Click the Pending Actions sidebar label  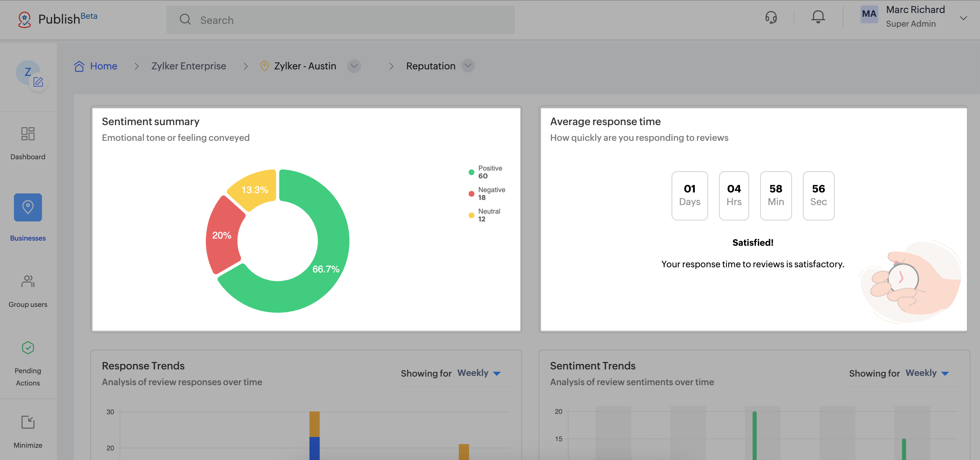[x=28, y=377]
